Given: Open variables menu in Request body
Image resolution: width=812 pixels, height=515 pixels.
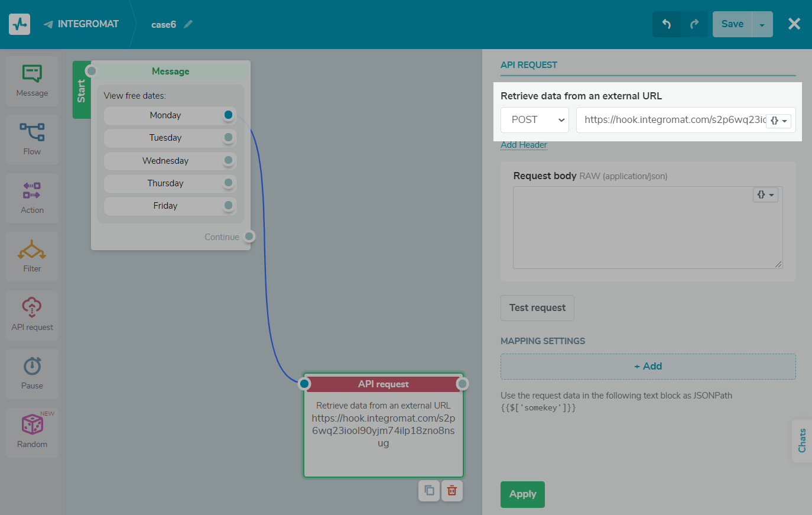Looking at the screenshot, I should click(x=765, y=195).
